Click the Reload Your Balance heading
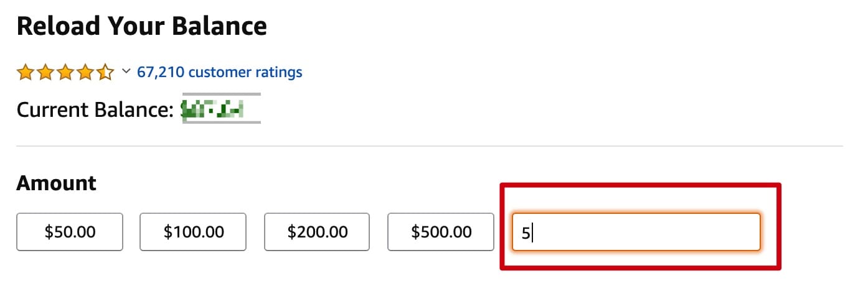Image resolution: width=868 pixels, height=281 pixels. coord(141,26)
